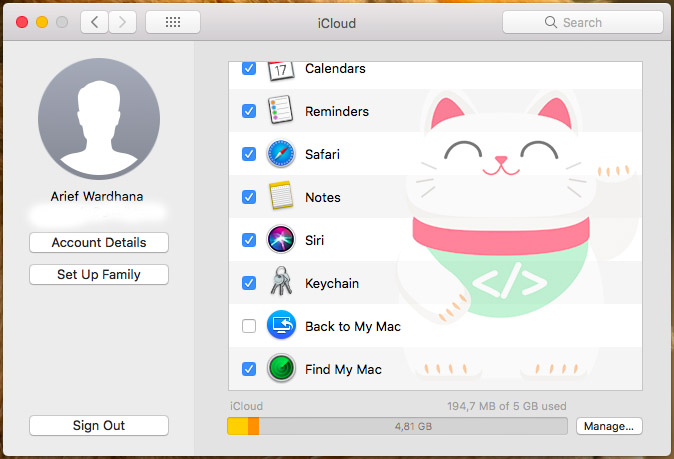This screenshot has width=674, height=459.
Task: Disable Siri checkbox
Action: coord(249,240)
